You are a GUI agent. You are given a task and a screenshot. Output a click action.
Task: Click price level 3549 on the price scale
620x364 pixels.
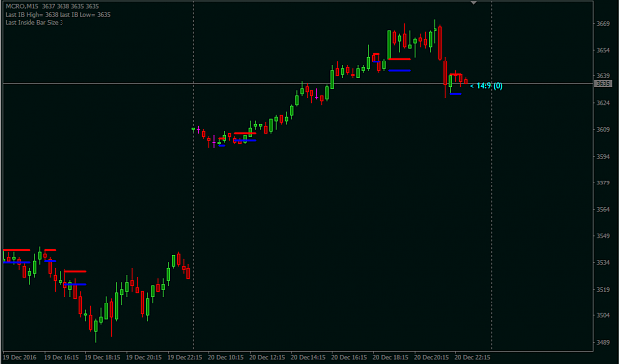click(x=603, y=236)
